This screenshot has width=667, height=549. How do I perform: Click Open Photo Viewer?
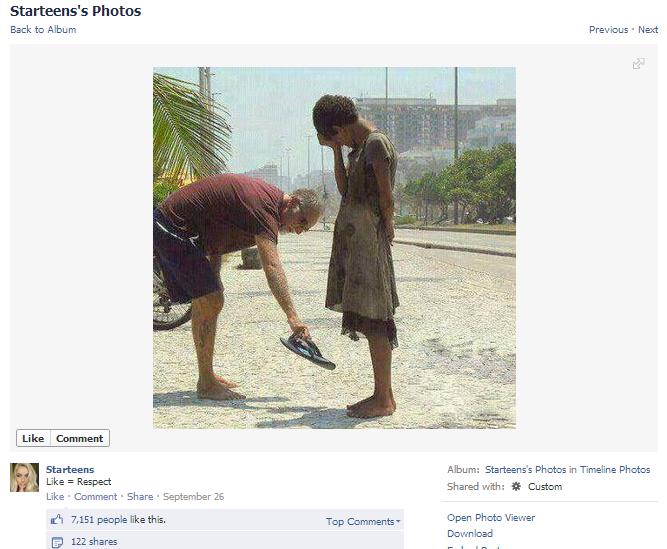pyautogui.click(x=491, y=517)
